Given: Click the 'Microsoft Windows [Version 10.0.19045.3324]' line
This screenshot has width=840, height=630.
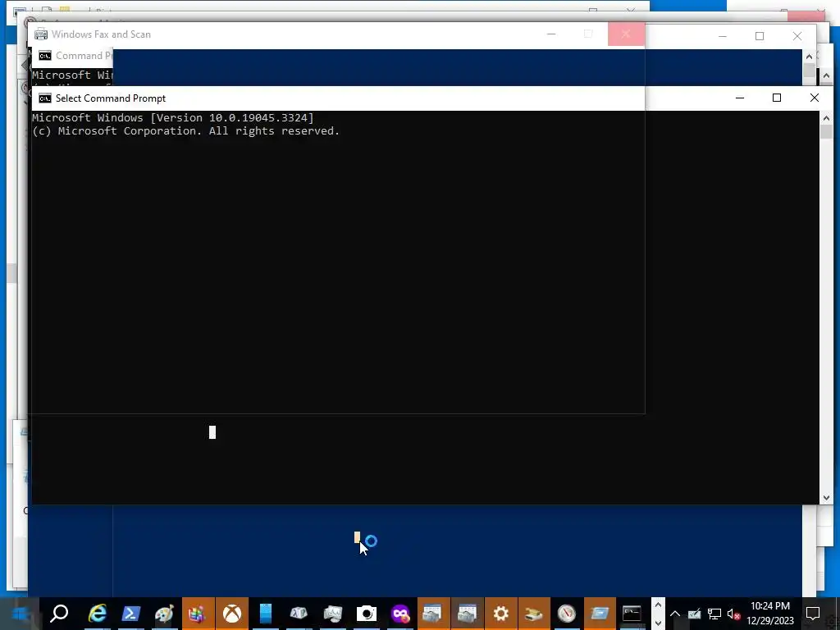Looking at the screenshot, I should pos(173,118).
